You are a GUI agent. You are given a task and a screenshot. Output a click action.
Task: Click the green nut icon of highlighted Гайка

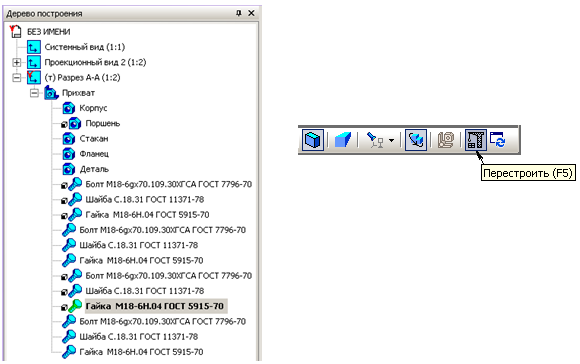(75, 306)
